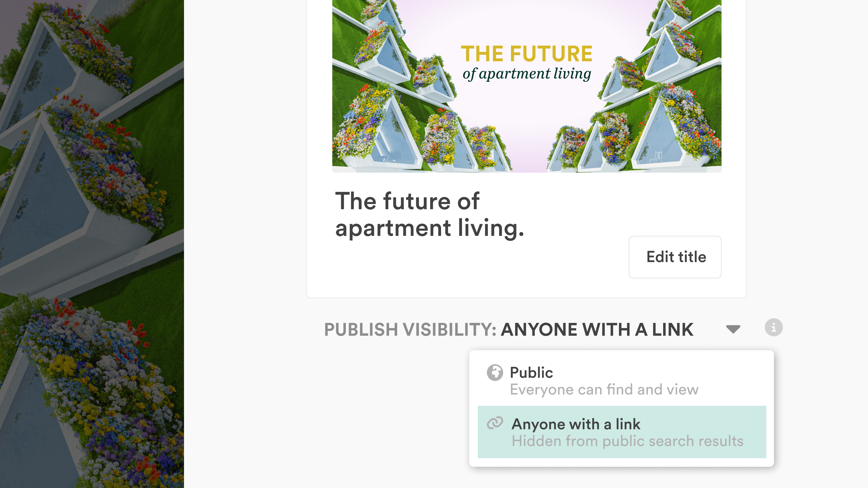This screenshot has width=868, height=488.
Task: Click 'Everyone can find and view' description
Action: tap(604, 390)
